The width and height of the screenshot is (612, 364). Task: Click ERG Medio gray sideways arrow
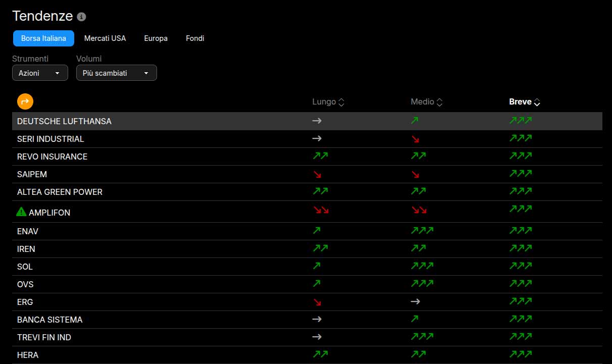tap(416, 301)
